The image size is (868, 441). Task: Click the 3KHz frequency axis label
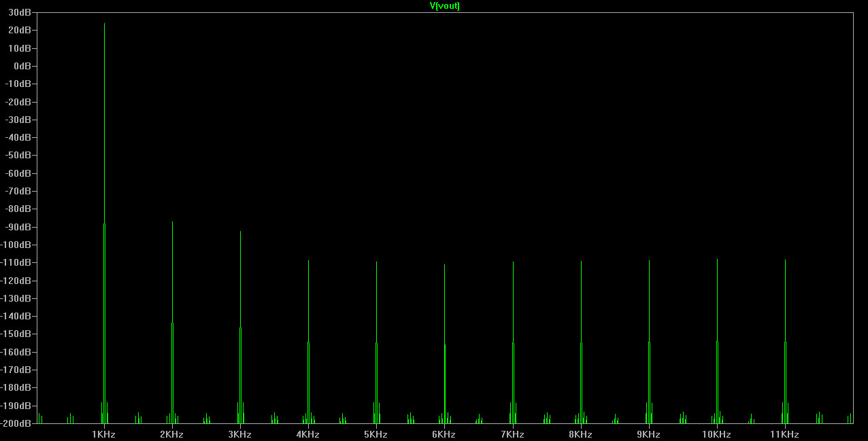[240, 434]
